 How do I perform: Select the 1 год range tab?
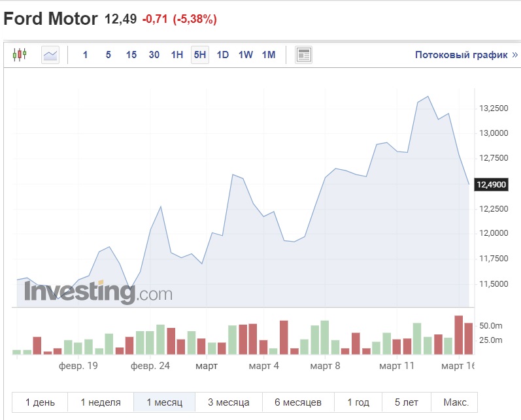[358, 402]
